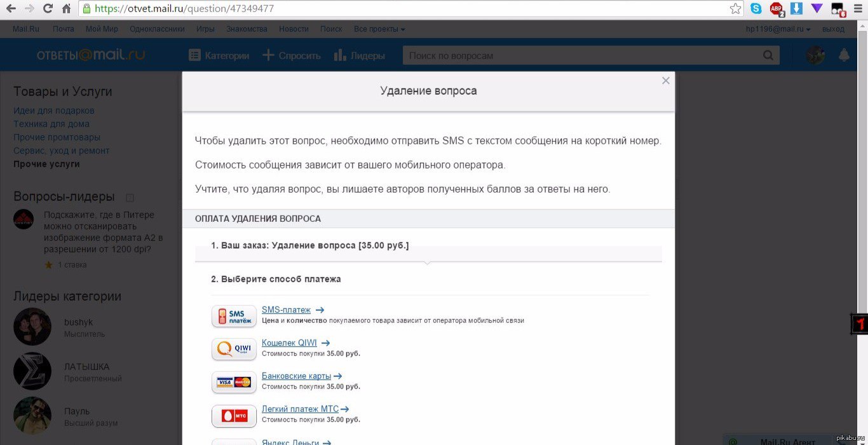Click the search magnifier icon

click(x=768, y=55)
